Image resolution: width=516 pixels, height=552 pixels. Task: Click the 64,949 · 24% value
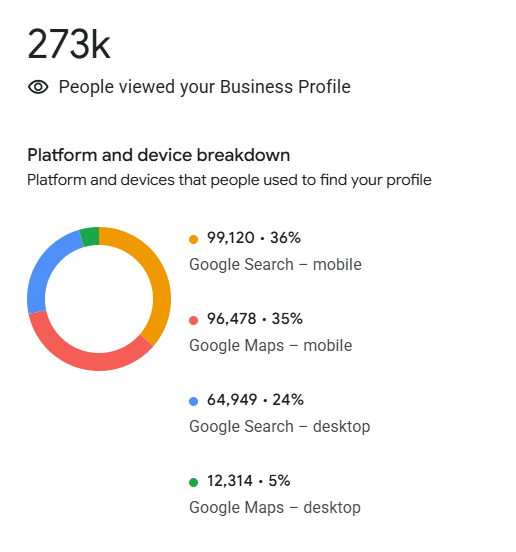[x=255, y=400]
